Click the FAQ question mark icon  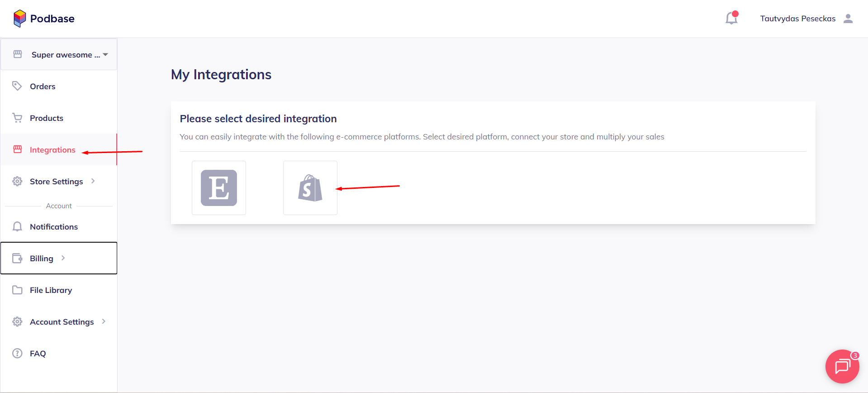coord(17,354)
